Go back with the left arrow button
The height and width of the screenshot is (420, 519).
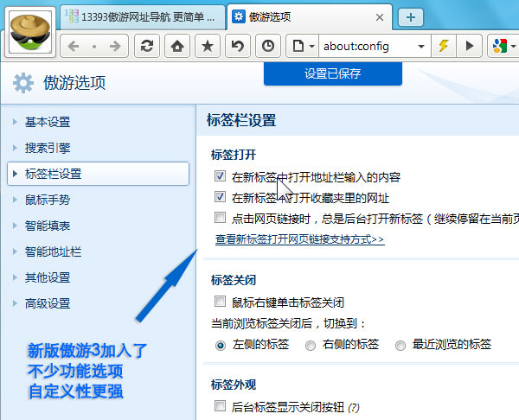(74, 46)
